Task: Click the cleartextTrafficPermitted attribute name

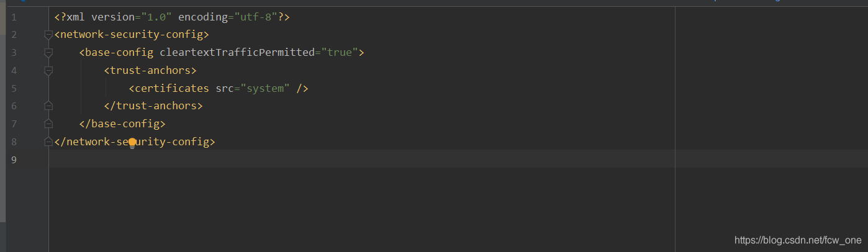Action: 237,53
